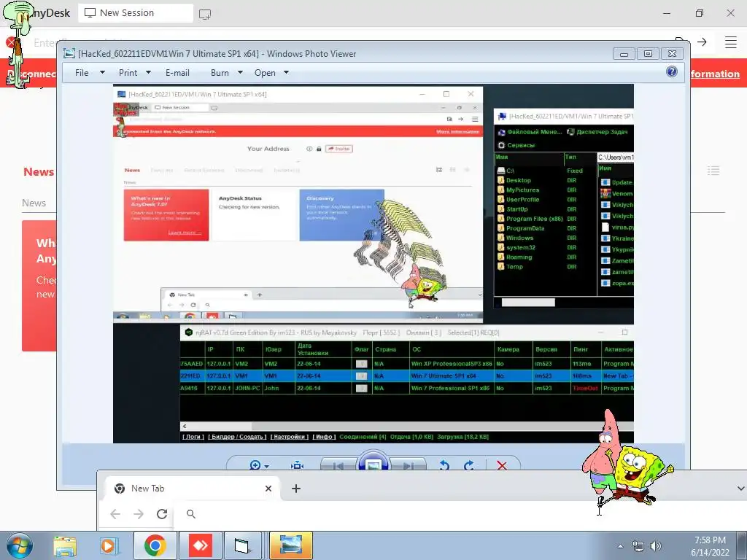747x560 pixels.
Task: Click the blank file taskbar item
Action: click(242, 545)
